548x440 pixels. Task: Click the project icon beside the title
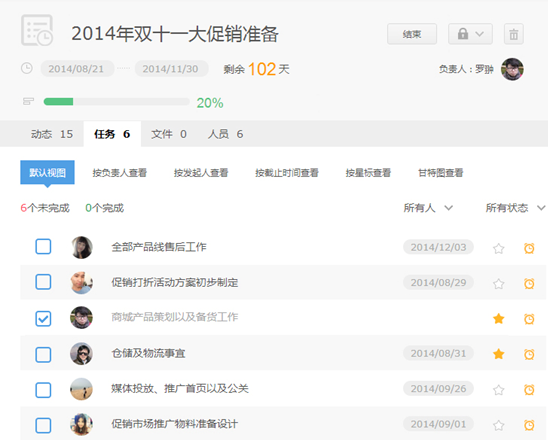point(37,30)
